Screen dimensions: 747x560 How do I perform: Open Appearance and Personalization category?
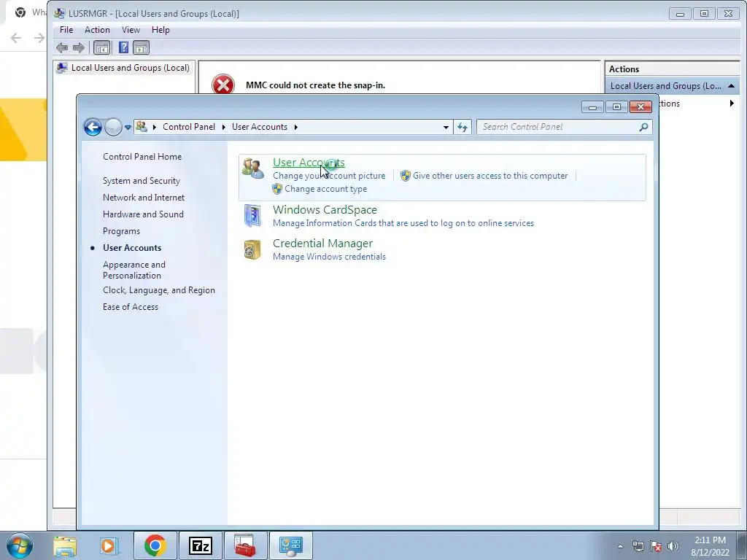134,270
